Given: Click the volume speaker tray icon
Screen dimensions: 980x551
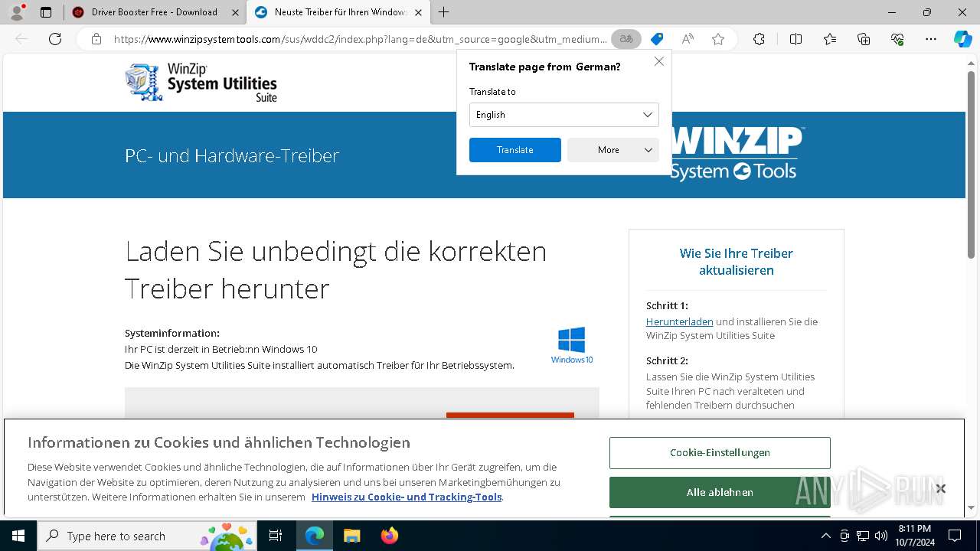Looking at the screenshot, I should pos(880,536).
